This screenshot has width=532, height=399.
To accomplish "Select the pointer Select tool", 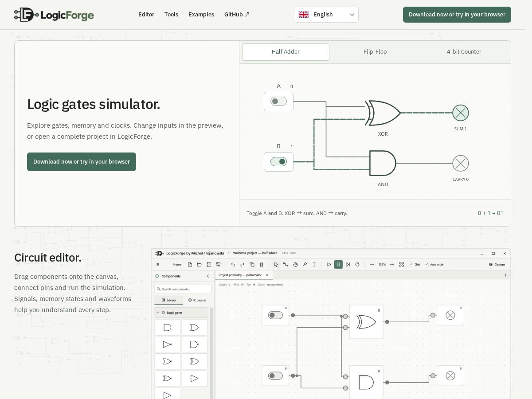I will pyautogui.click(x=276, y=265).
